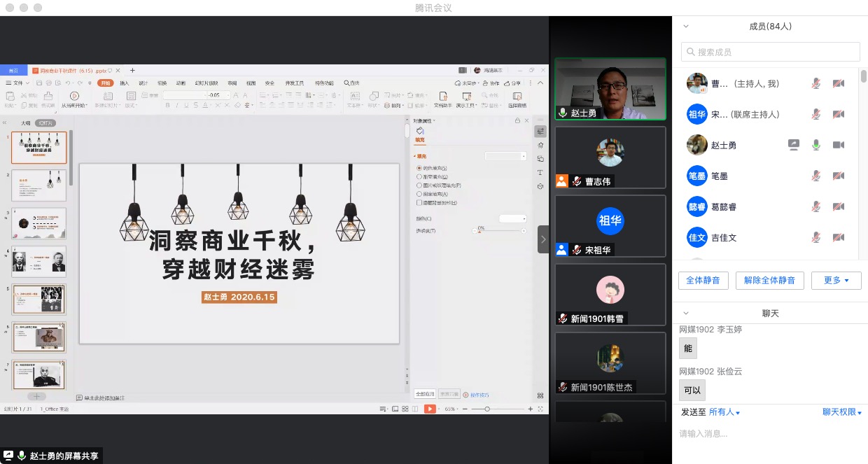Collapse the 成员 panel with chevron
The height and width of the screenshot is (464, 868).
(686, 27)
